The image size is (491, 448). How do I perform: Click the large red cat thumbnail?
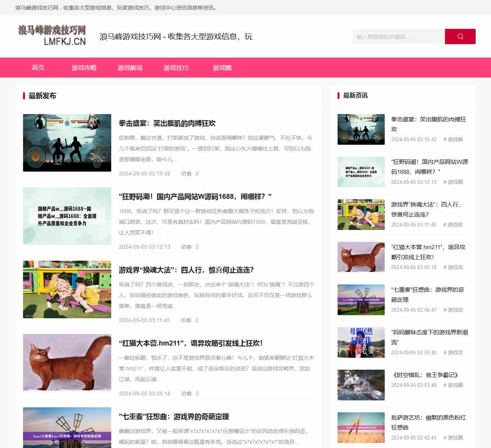coord(67,363)
